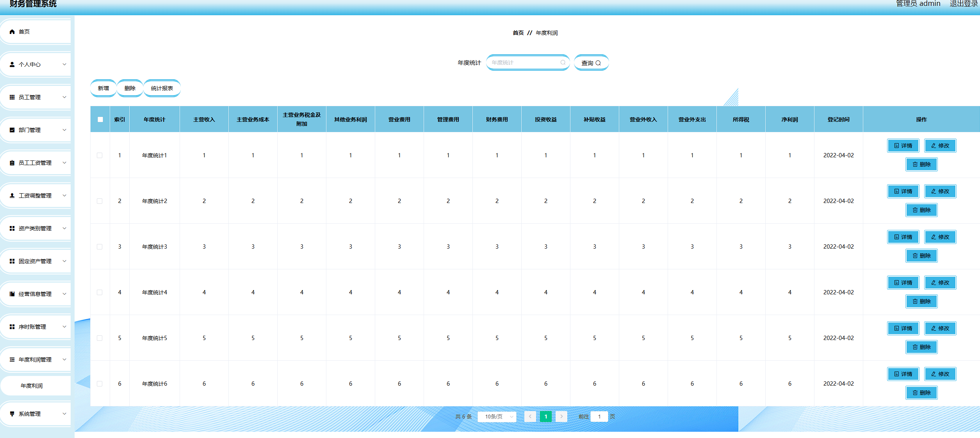Open the 年度利润 submenu item

coord(32,386)
